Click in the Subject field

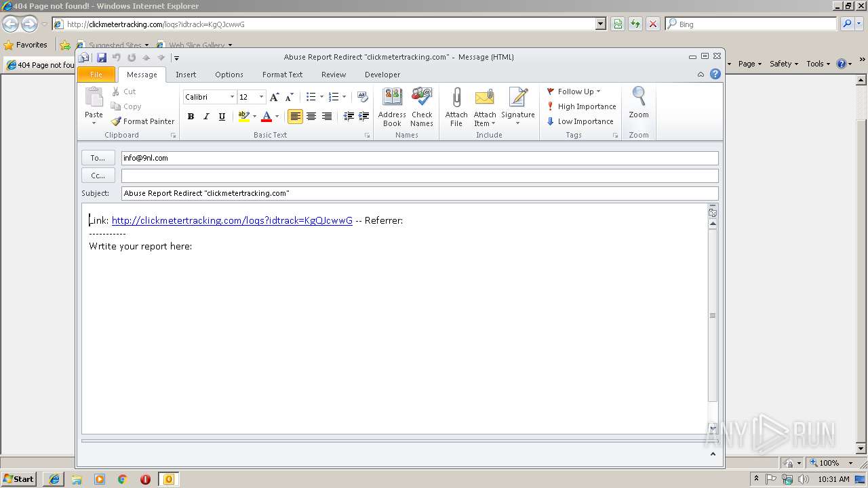click(420, 193)
